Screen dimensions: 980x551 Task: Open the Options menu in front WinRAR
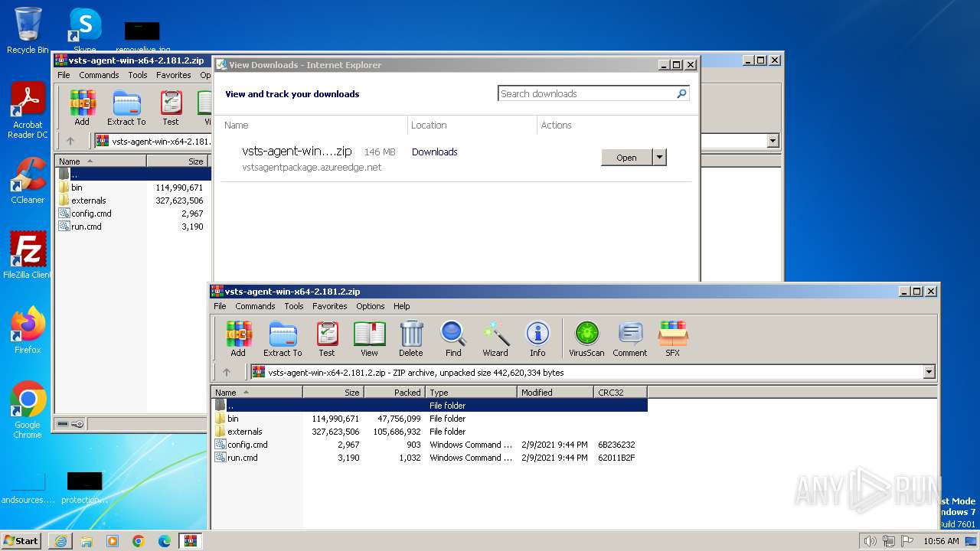point(371,306)
